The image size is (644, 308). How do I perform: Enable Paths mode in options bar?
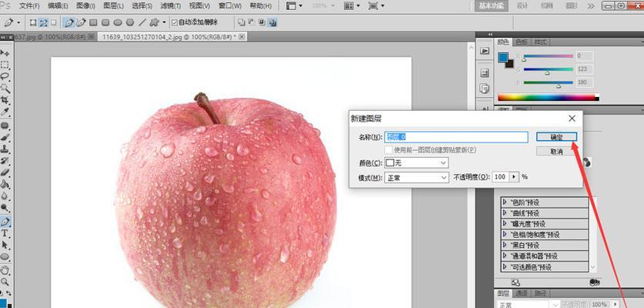click(43, 22)
